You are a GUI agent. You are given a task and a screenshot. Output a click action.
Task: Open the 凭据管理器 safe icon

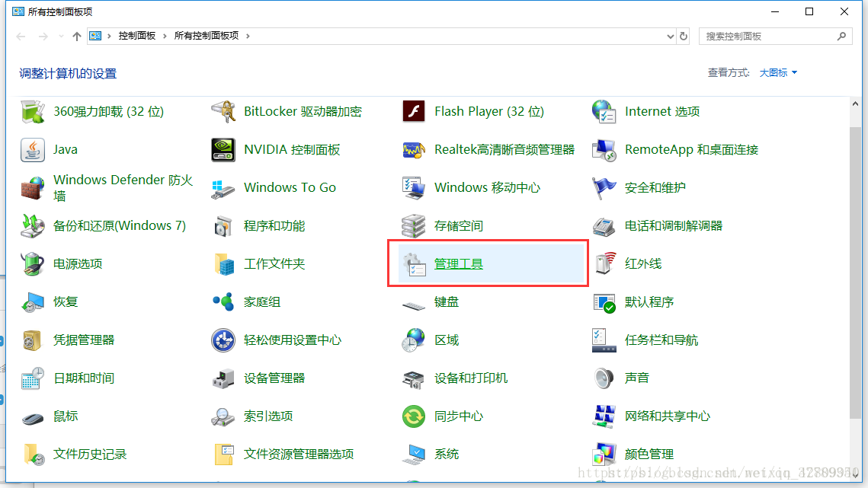point(33,340)
